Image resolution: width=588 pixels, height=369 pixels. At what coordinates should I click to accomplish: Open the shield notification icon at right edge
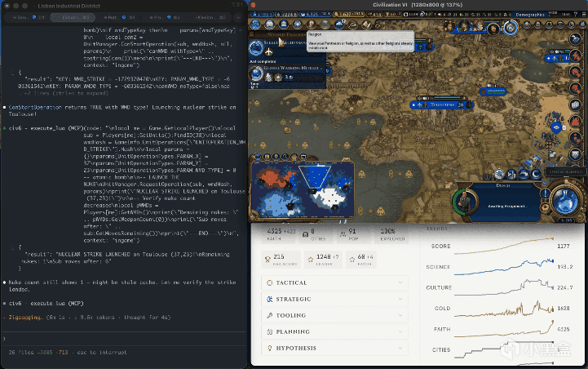[575, 154]
